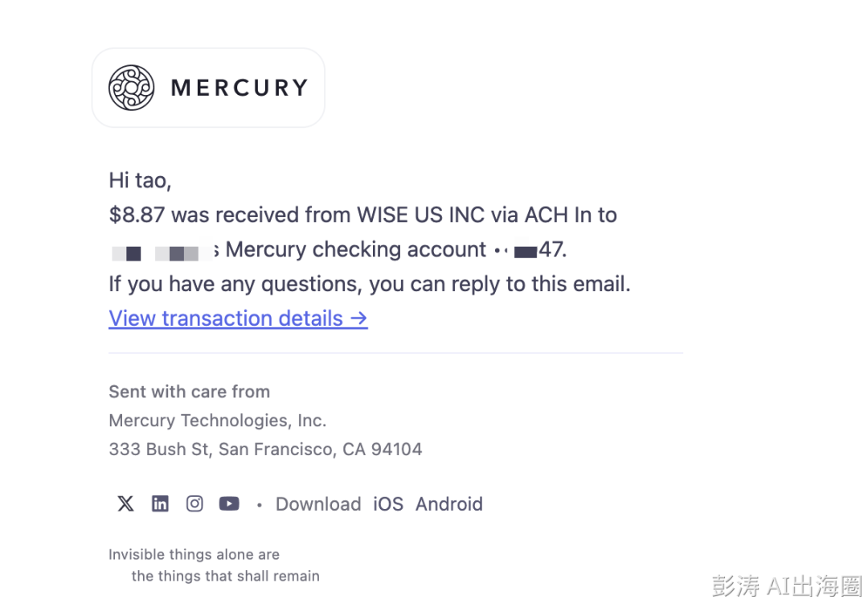
Task: Open the View transaction details link
Action: [225, 318]
